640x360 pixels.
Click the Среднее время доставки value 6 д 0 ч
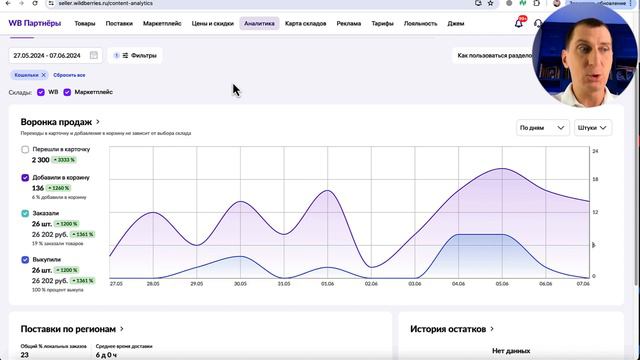(106, 355)
